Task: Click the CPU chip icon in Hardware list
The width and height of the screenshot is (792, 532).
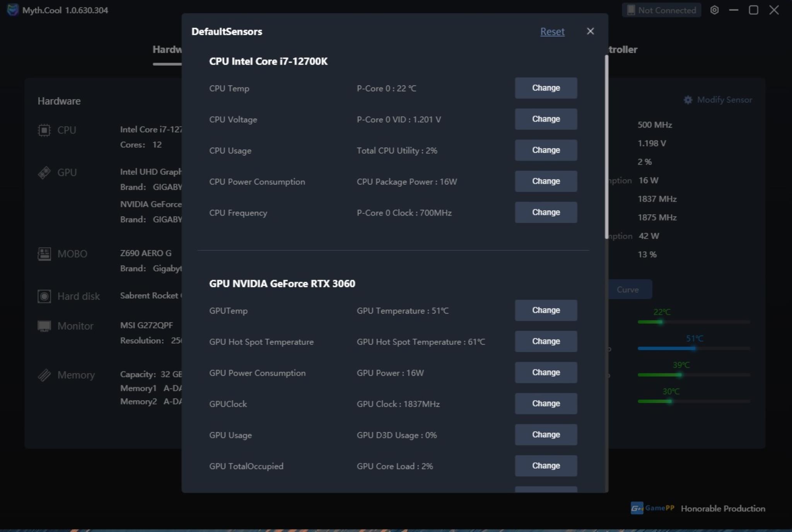Action: [x=44, y=130]
